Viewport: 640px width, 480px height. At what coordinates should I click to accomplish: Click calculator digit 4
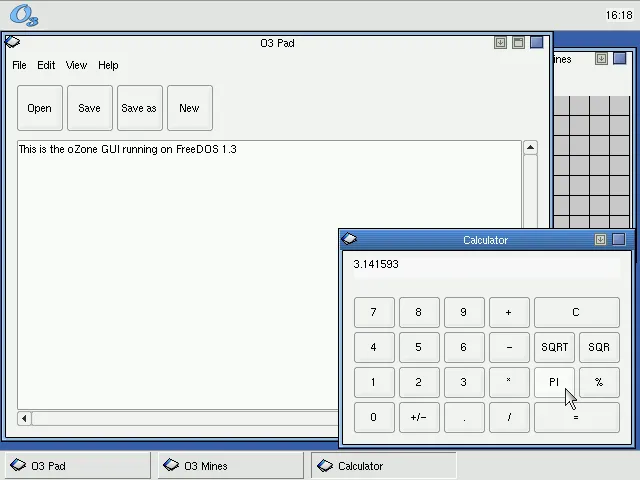[374, 347]
